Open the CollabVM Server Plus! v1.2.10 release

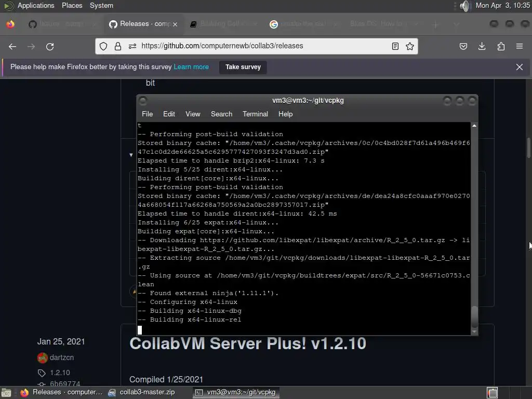click(248, 344)
